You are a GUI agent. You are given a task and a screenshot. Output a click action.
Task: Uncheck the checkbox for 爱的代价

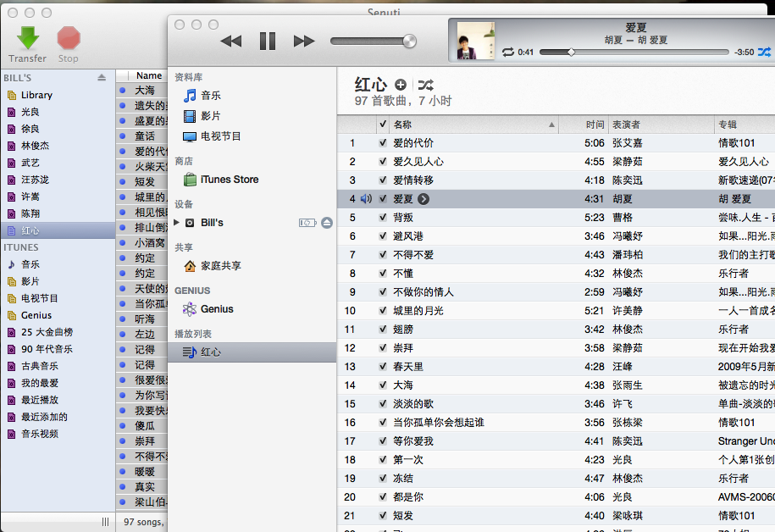tap(383, 143)
